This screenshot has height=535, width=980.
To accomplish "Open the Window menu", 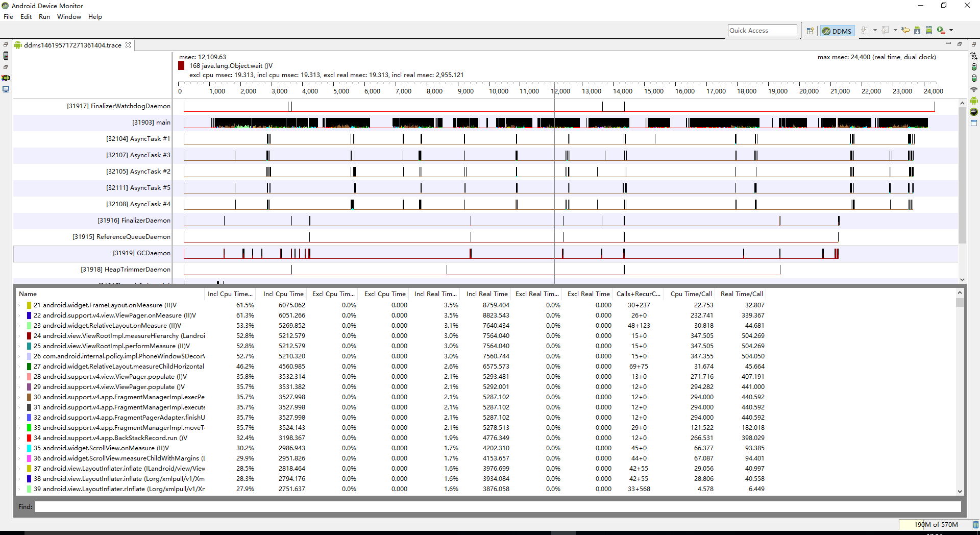I will click(69, 17).
